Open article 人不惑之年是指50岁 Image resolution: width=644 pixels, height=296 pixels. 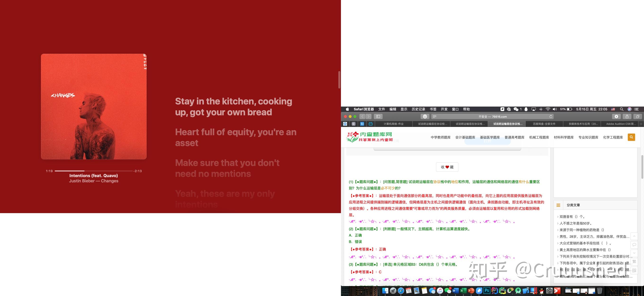pyautogui.click(x=576, y=223)
